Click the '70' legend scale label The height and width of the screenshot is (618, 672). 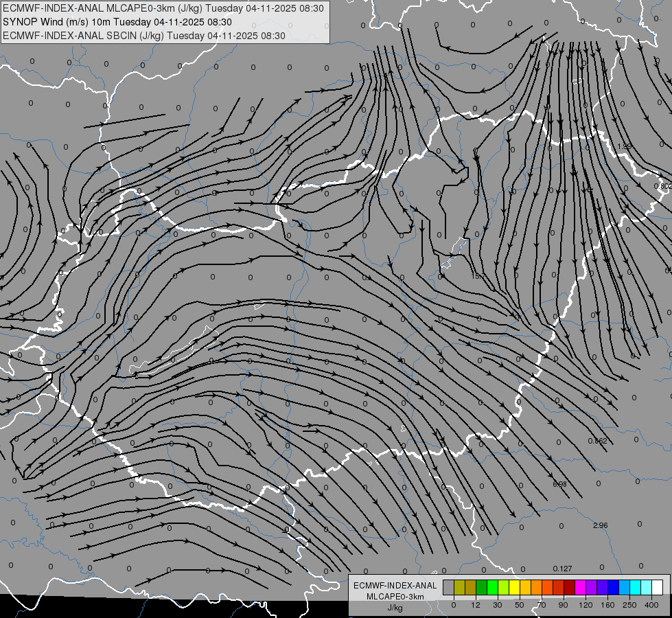point(542,605)
